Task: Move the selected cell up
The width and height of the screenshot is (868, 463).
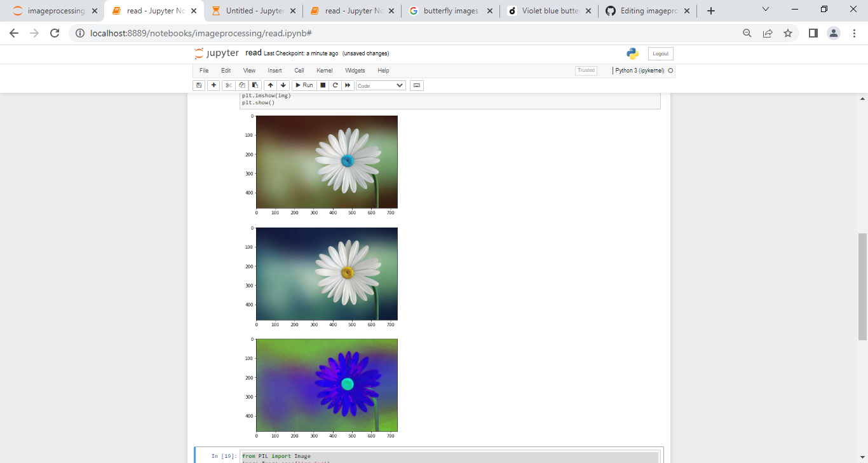Action: click(271, 85)
